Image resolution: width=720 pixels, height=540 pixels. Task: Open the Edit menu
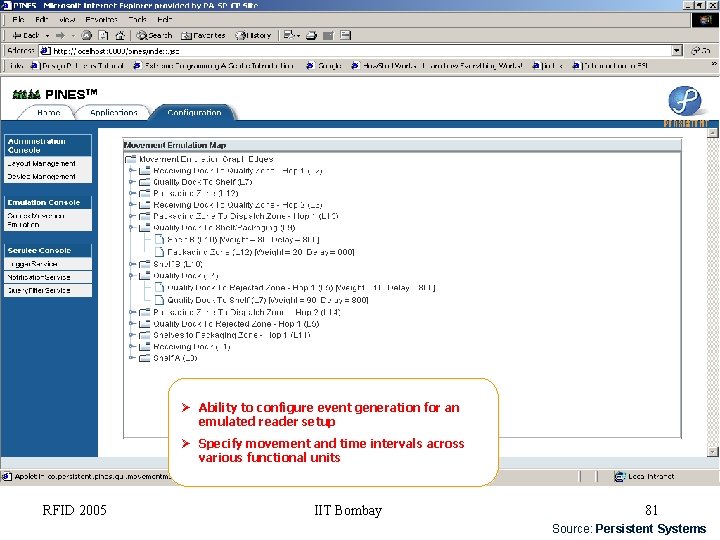click(x=41, y=19)
